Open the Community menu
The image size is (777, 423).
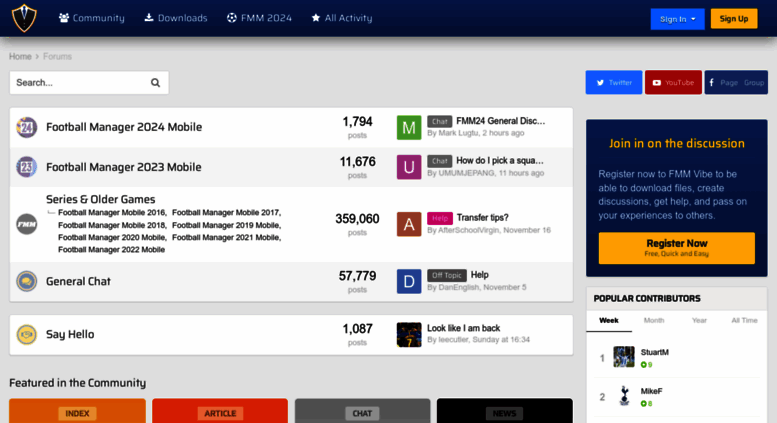click(92, 18)
